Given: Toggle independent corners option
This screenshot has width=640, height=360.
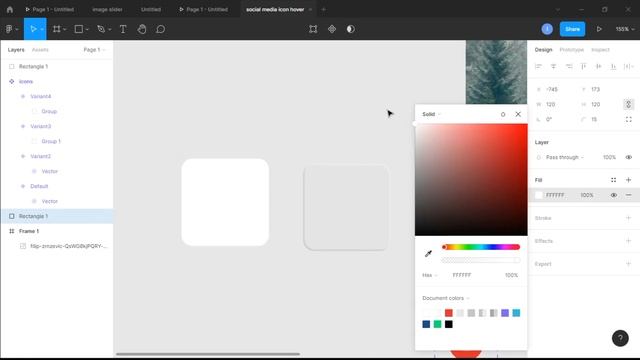Looking at the screenshot, I should pos(629,120).
